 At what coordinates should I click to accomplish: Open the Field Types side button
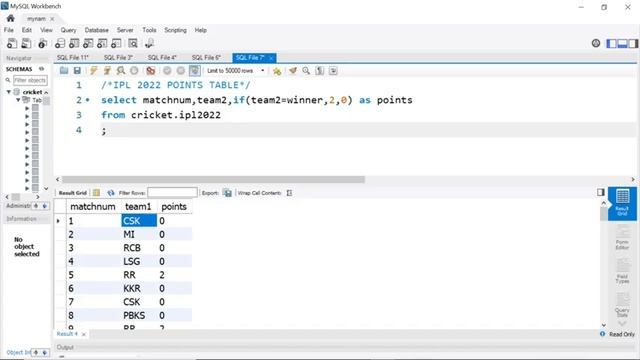click(x=622, y=272)
